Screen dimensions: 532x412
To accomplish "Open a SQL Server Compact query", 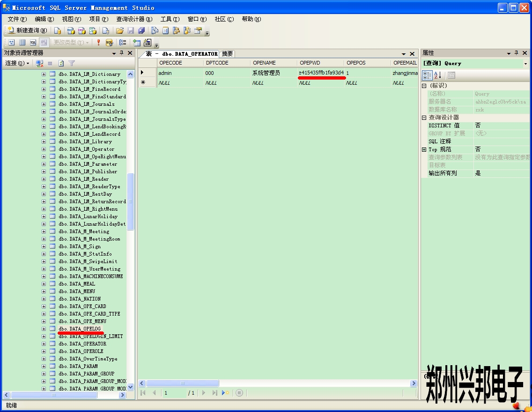I will 106,31.
